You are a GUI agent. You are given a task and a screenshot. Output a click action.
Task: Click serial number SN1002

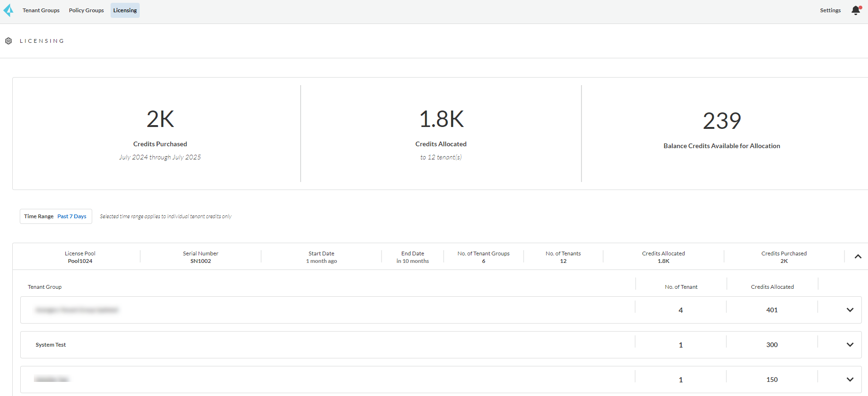[201, 261]
